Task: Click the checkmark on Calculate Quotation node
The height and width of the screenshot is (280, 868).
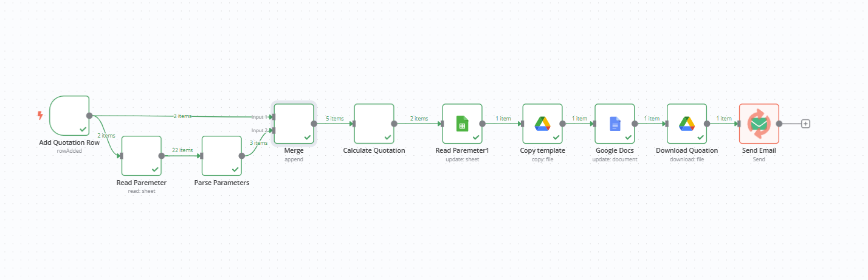Action: (387, 137)
